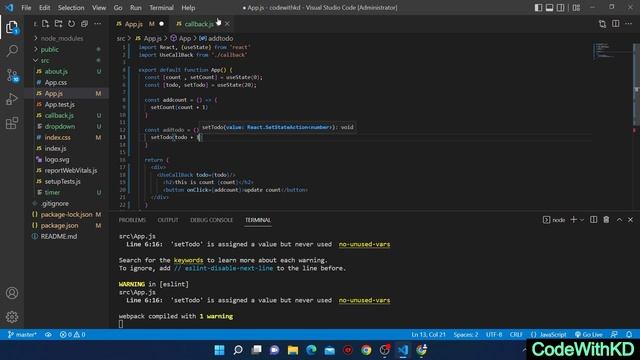
Task: Toggle primary sidebar visibility in title bar
Action: (538, 7)
